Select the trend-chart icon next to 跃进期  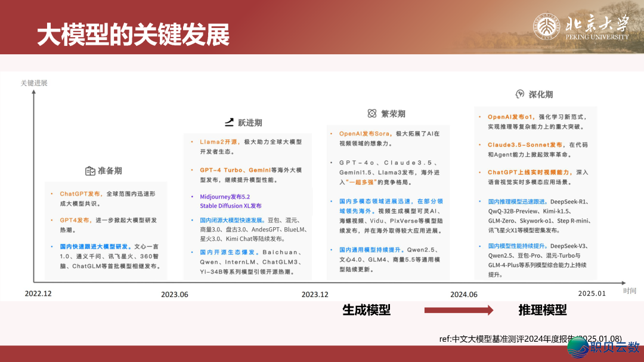(x=229, y=122)
